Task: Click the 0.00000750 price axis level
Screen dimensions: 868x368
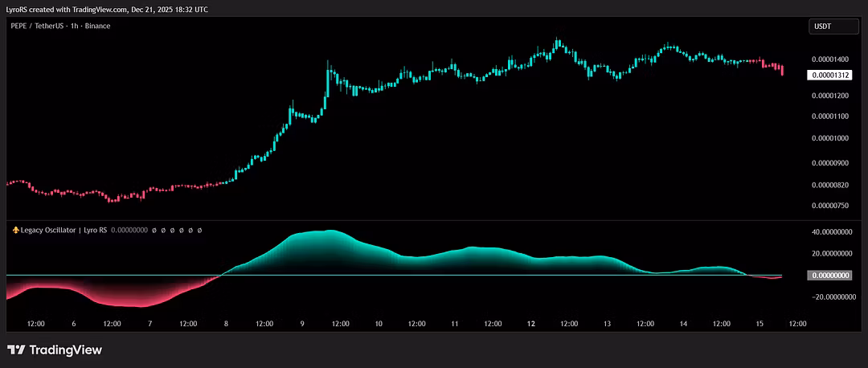Action: [x=831, y=206]
